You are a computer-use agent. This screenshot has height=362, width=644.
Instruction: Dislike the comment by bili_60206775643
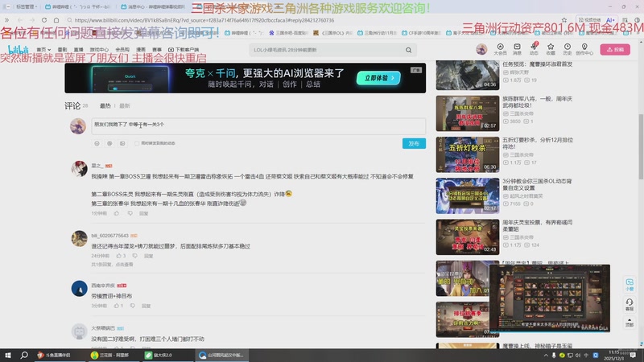134,256
